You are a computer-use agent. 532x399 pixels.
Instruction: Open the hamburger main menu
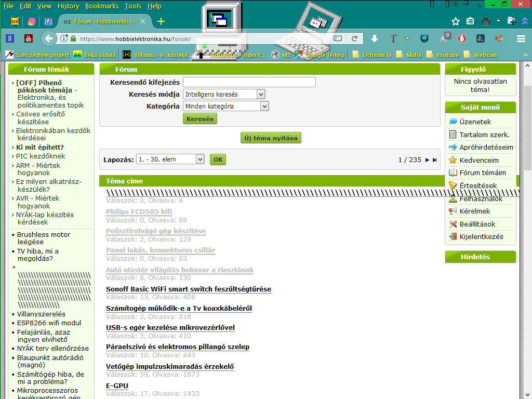click(x=521, y=38)
